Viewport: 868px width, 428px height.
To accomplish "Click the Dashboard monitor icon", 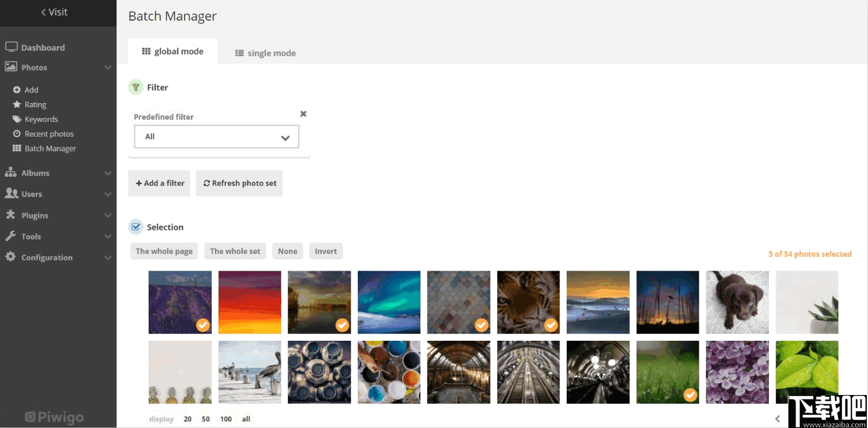I will 11,47.
